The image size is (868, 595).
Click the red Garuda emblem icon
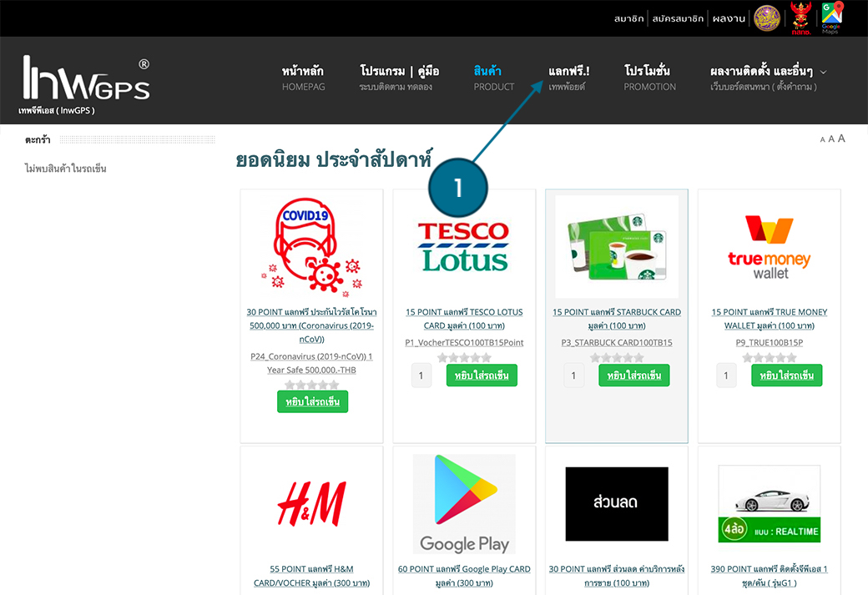800,18
